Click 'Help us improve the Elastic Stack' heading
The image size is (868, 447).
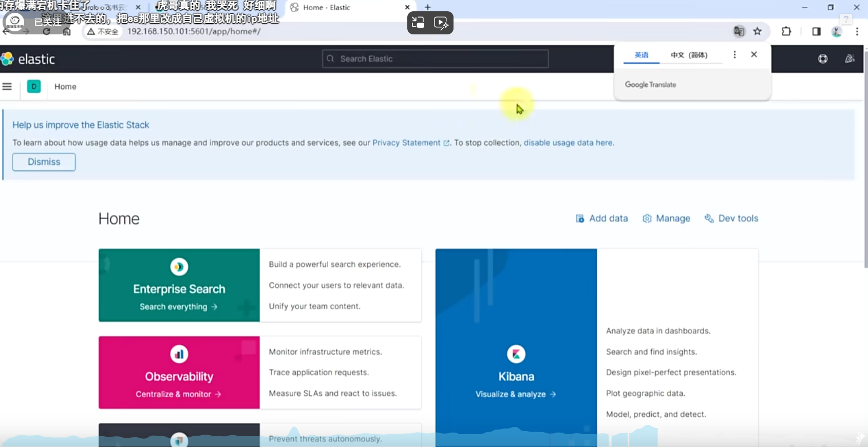click(81, 125)
